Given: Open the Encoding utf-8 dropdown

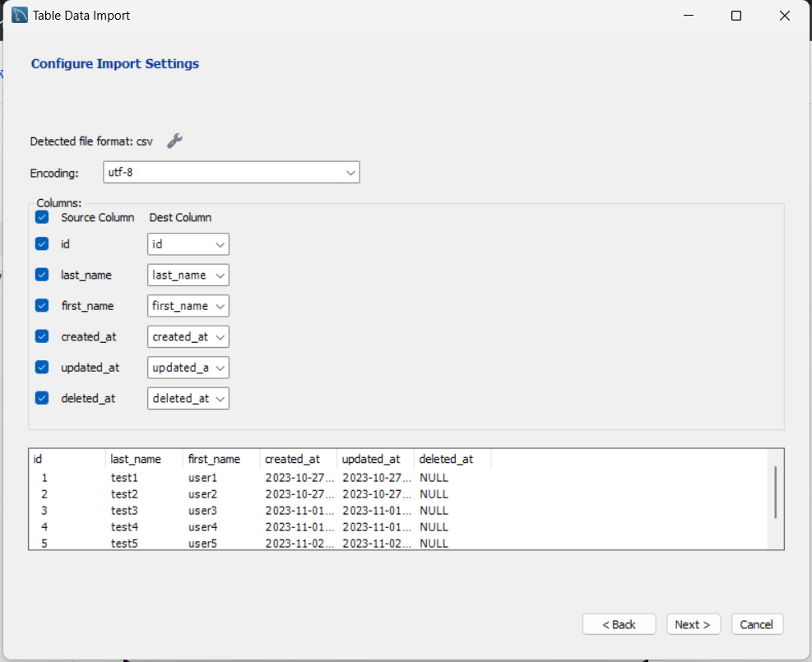Looking at the screenshot, I should (x=231, y=173).
